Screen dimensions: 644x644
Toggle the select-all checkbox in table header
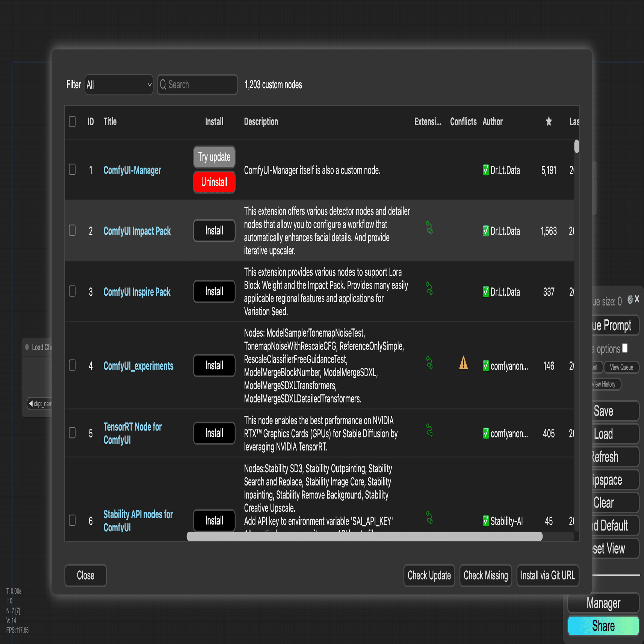73,121
